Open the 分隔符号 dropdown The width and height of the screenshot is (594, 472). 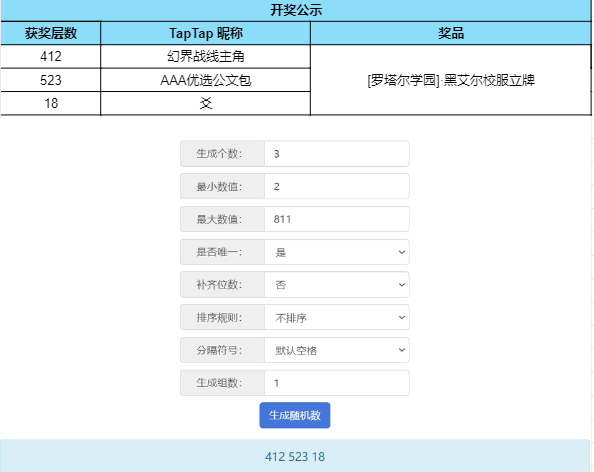pos(337,350)
